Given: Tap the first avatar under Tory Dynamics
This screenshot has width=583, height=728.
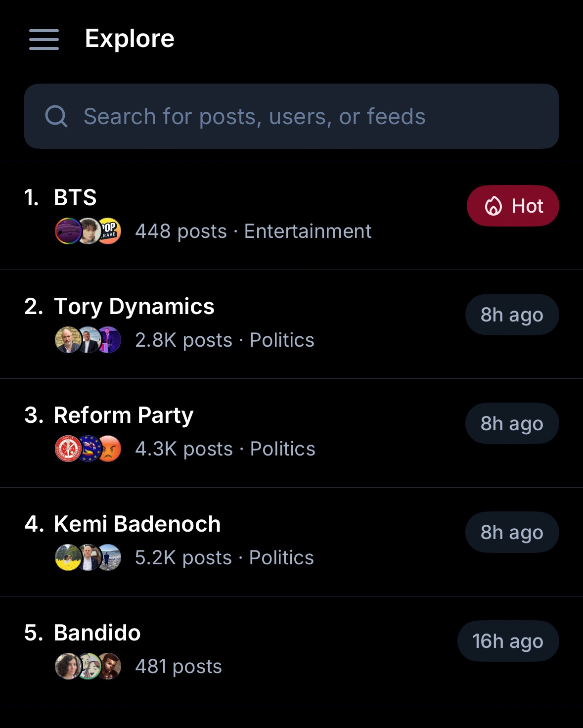Looking at the screenshot, I should [67, 340].
